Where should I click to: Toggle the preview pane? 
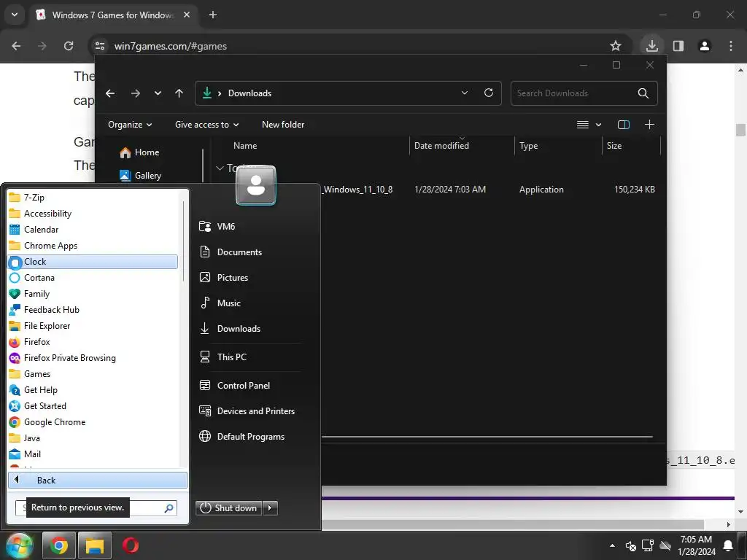point(624,125)
